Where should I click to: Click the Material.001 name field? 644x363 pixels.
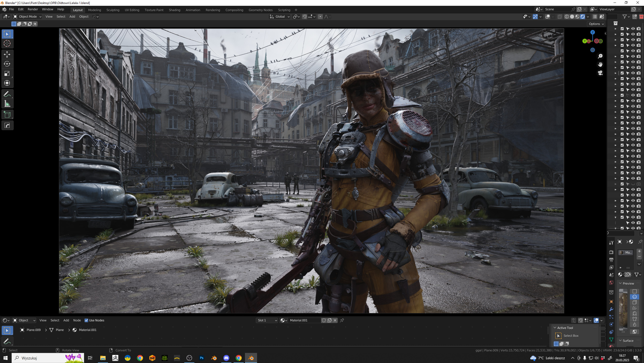click(304, 320)
